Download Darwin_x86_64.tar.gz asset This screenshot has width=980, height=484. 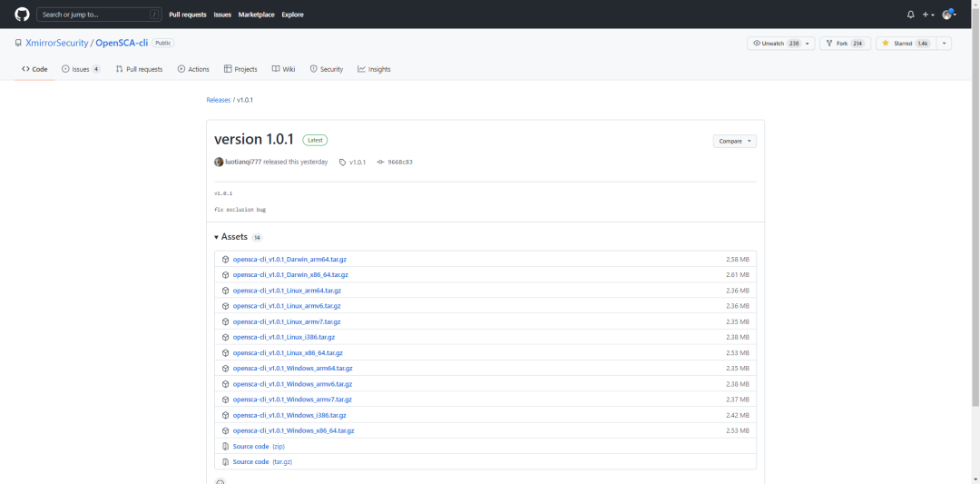click(x=290, y=274)
